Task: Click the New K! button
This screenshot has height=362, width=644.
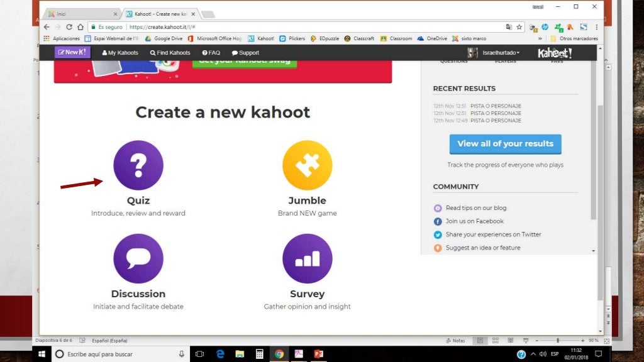Action: [72, 52]
